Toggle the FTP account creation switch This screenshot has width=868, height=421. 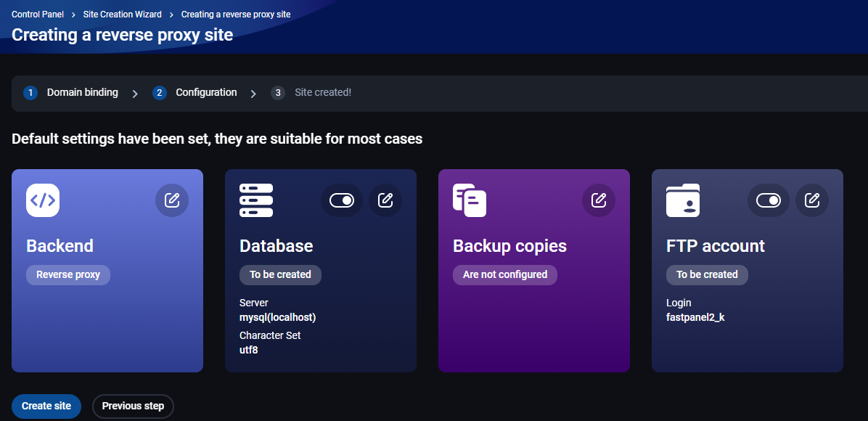click(769, 200)
